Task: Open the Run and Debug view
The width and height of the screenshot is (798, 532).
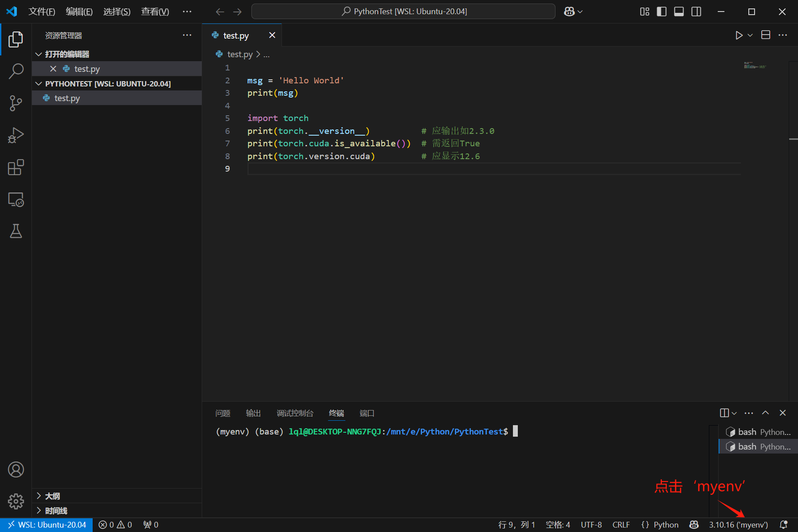Action: pyautogui.click(x=16, y=135)
